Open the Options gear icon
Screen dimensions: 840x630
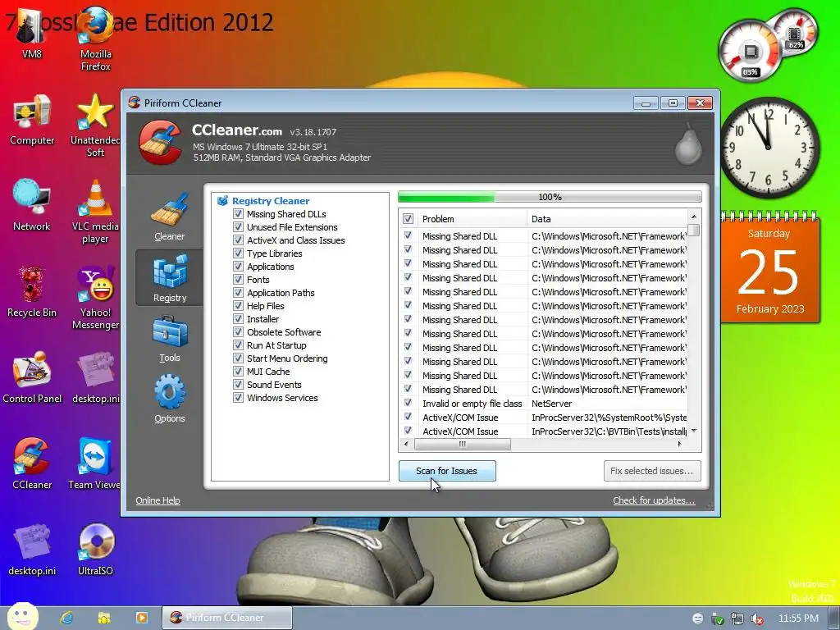(169, 399)
